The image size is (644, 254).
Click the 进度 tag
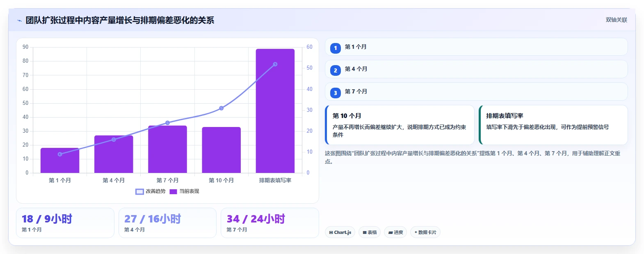395,232
